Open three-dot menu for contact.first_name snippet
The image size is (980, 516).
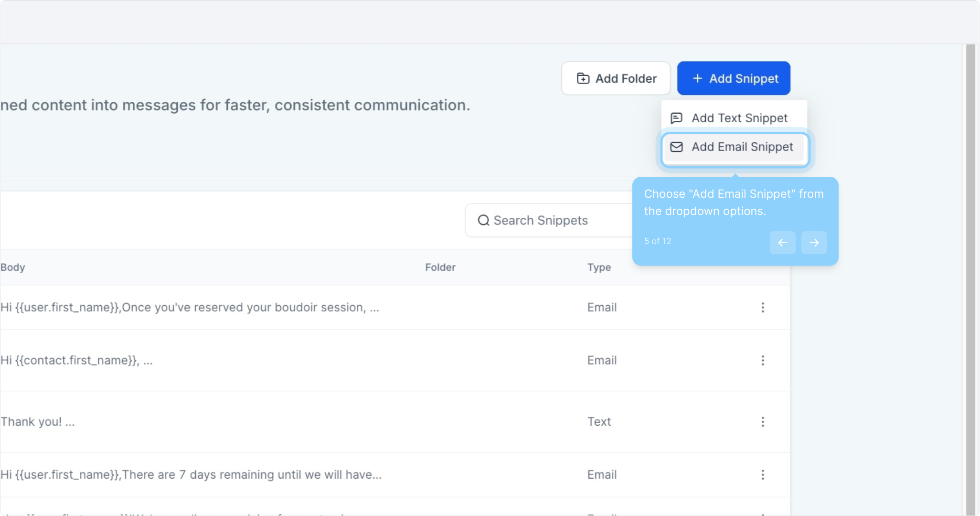[763, 360]
